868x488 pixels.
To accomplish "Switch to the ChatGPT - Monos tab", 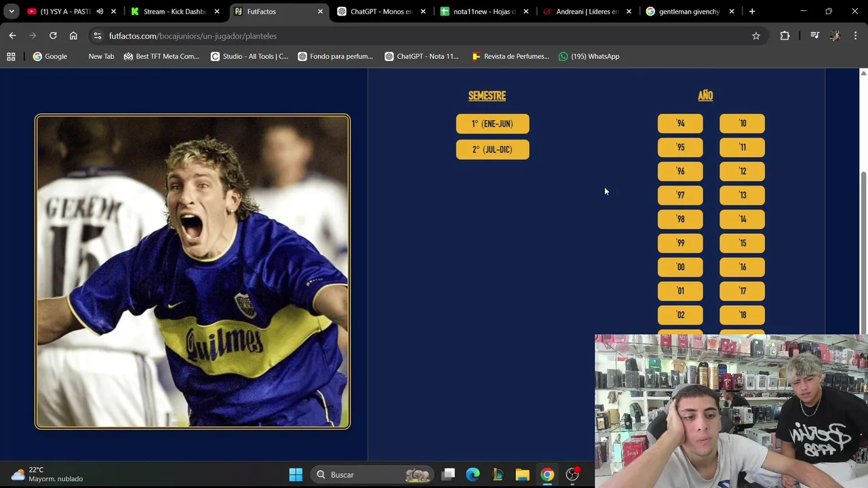I will [x=381, y=12].
